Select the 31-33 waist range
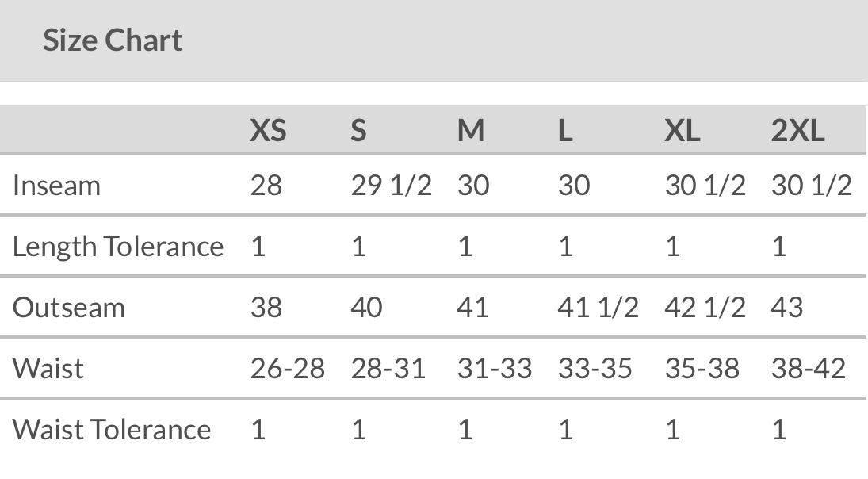This screenshot has width=868, height=479. point(494,369)
